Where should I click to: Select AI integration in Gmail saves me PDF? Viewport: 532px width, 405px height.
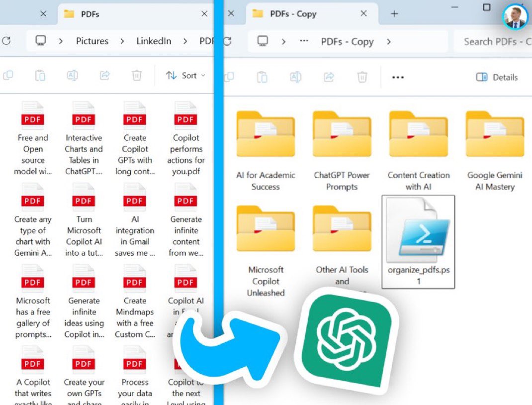[135, 220]
